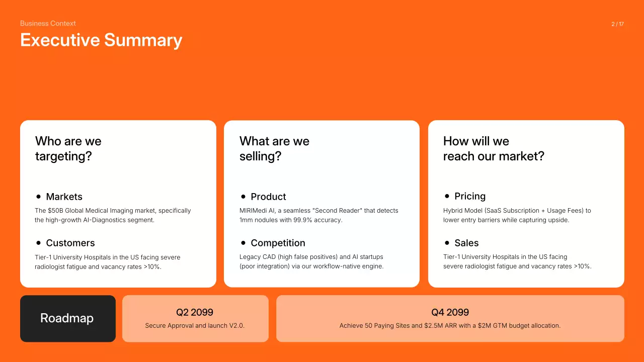
Task: Select the "What are we selling?" heading
Action: point(274,148)
